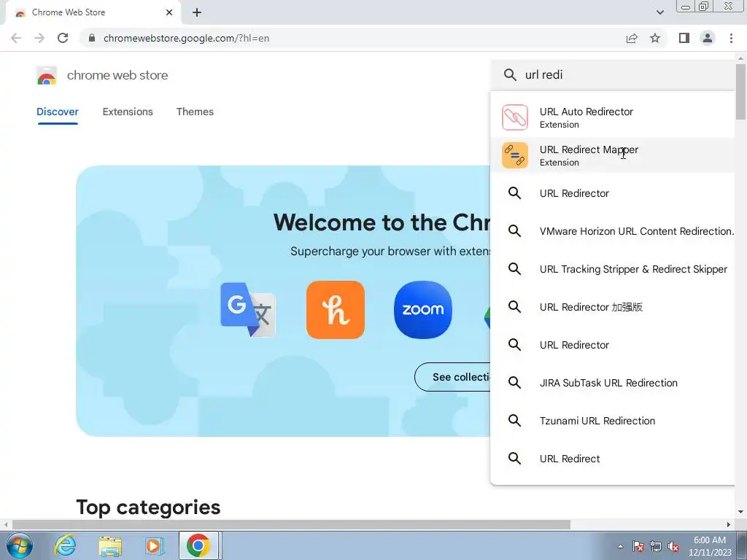Reload the Chrome Web Store page

63,38
